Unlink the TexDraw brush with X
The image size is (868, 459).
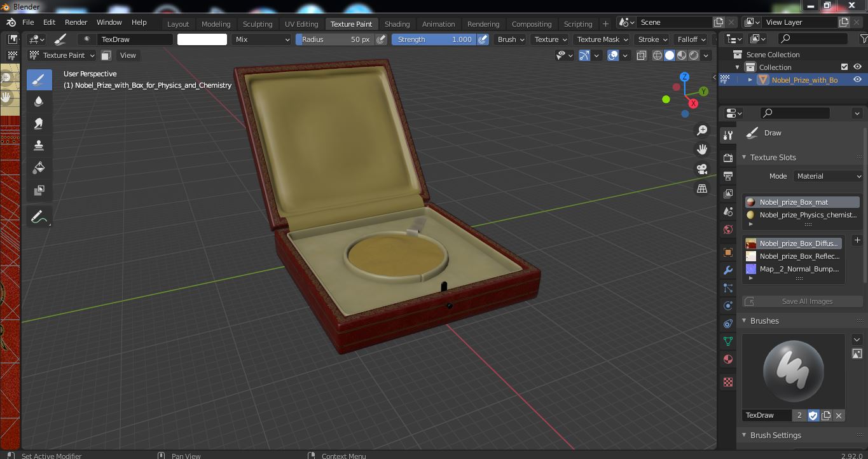click(x=839, y=415)
